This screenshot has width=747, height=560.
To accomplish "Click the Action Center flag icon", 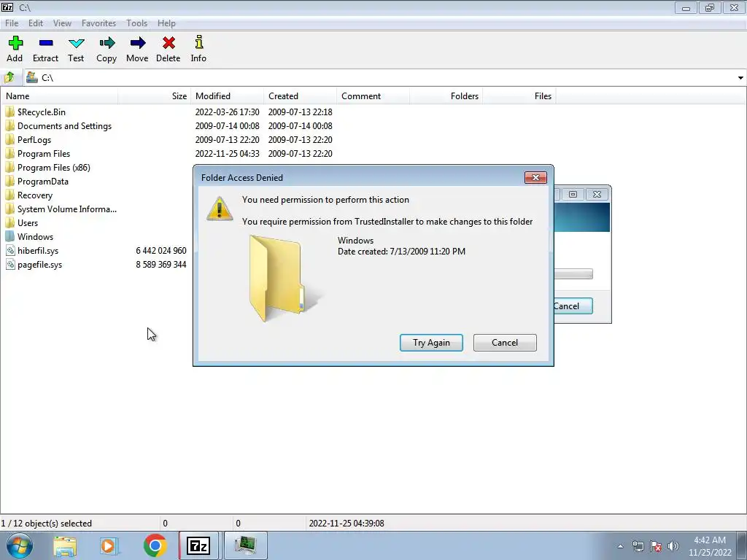I will pos(656,546).
